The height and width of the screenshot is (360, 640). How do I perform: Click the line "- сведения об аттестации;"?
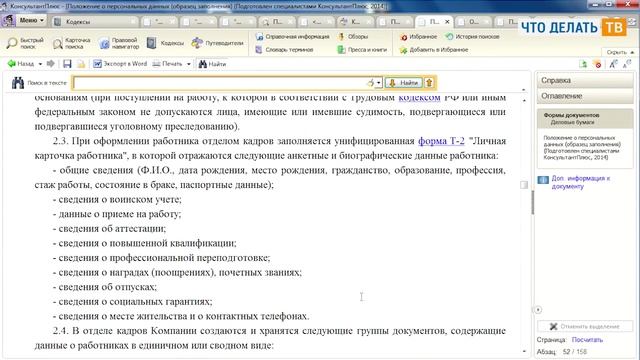tap(109, 229)
